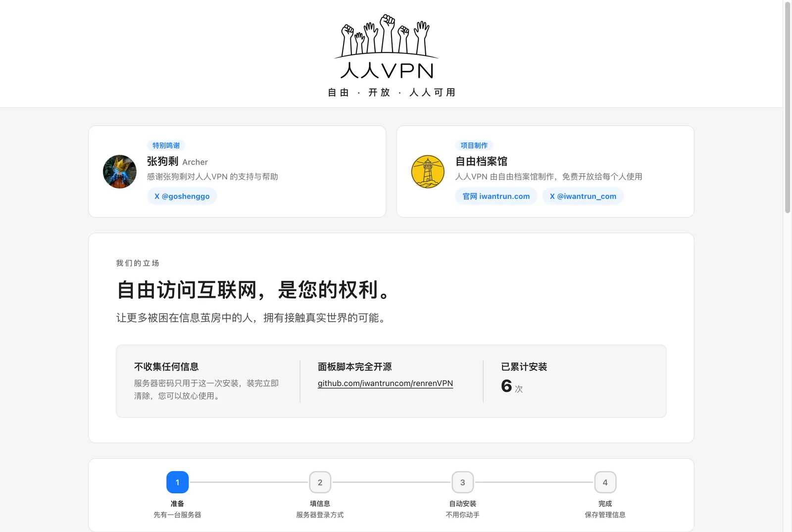
Task: Select step 4 完成
Action: click(x=605, y=482)
